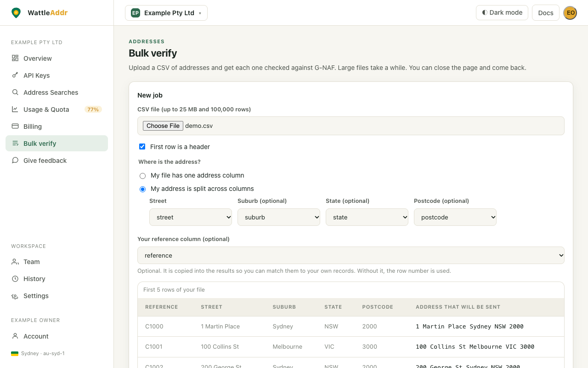Click the API Keys key icon
The image size is (588, 368).
tap(15, 75)
